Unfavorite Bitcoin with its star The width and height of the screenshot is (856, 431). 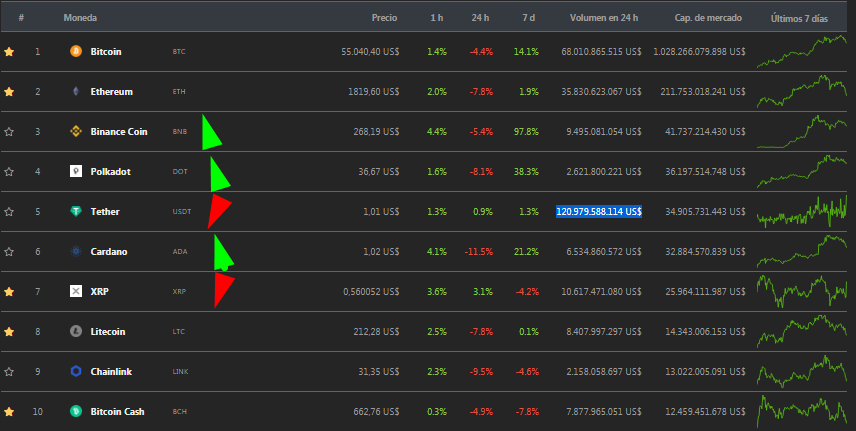point(9,51)
